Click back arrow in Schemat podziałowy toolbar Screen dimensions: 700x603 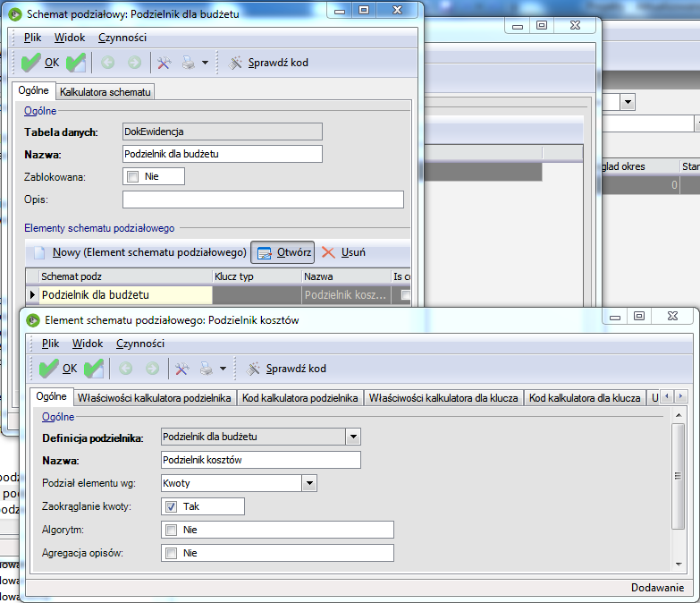(x=107, y=63)
